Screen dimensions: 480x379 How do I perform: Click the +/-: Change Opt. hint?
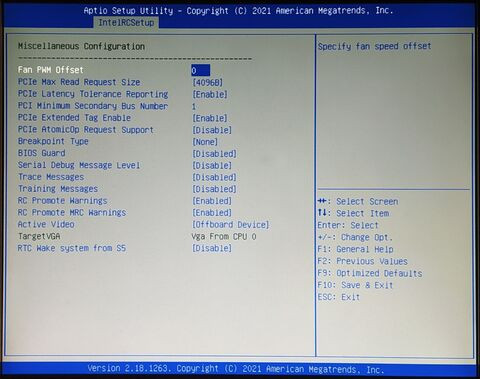(355, 237)
